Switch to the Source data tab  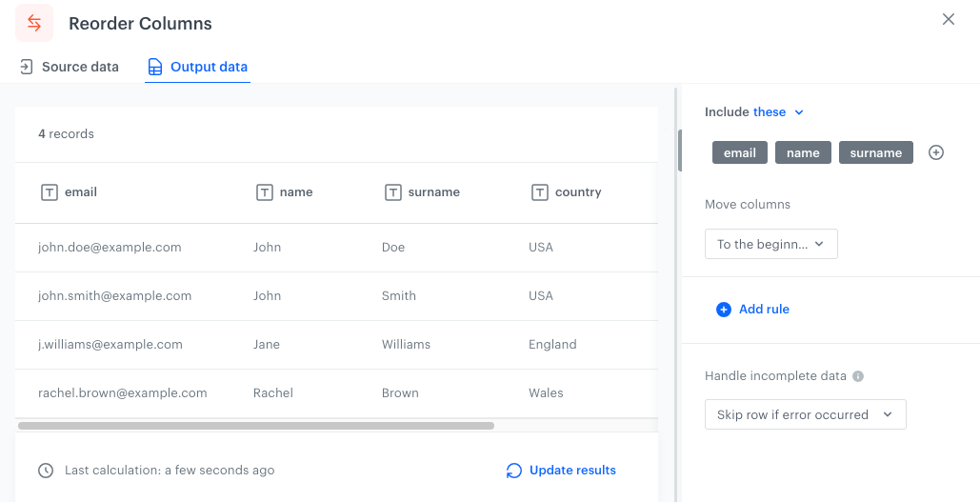tap(69, 67)
